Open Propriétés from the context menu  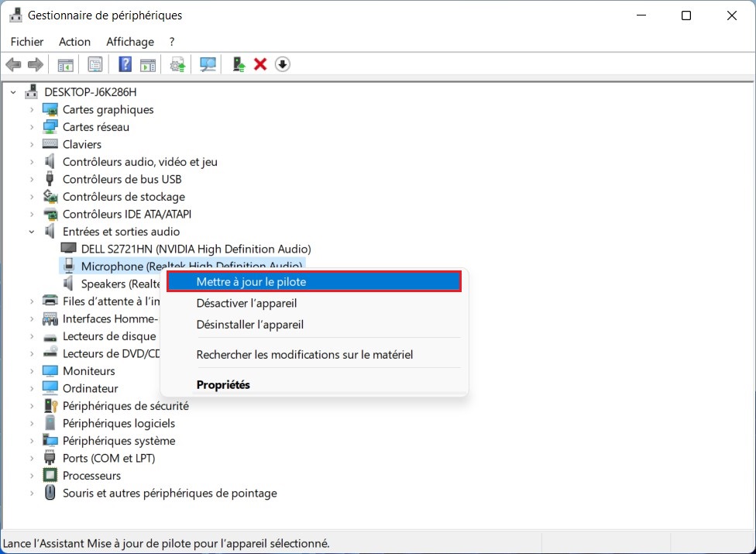coord(223,384)
